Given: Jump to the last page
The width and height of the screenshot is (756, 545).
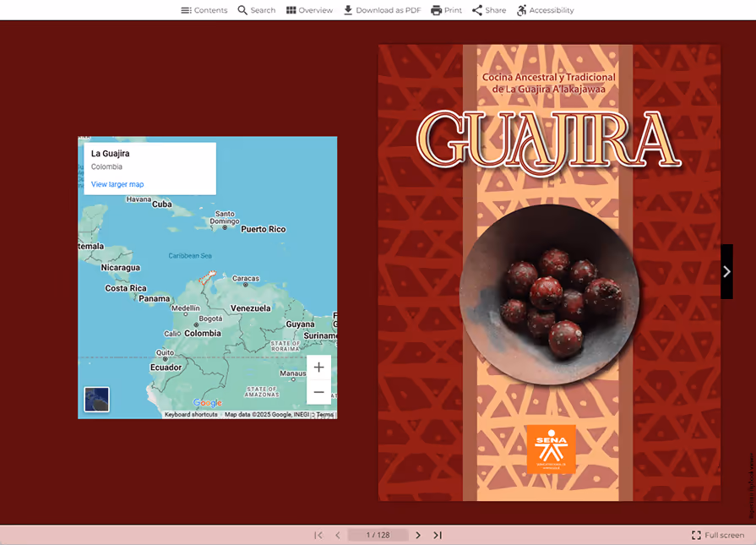Looking at the screenshot, I should [438, 535].
